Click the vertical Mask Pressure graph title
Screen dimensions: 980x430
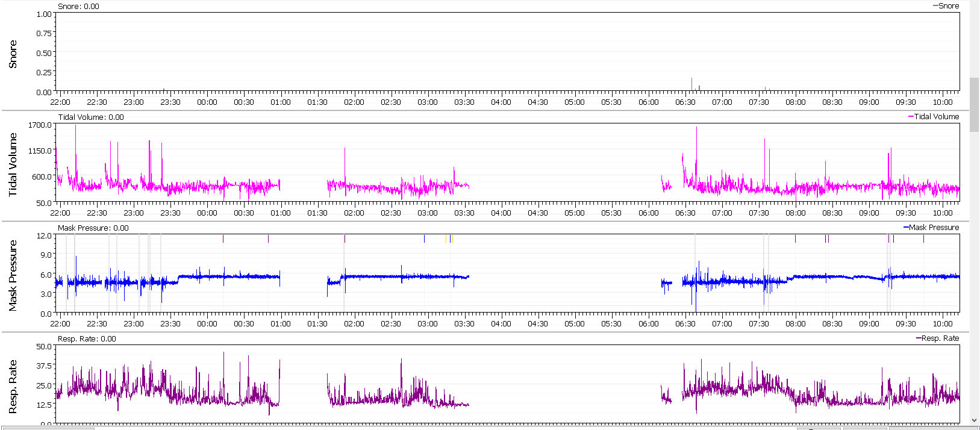[x=13, y=276]
